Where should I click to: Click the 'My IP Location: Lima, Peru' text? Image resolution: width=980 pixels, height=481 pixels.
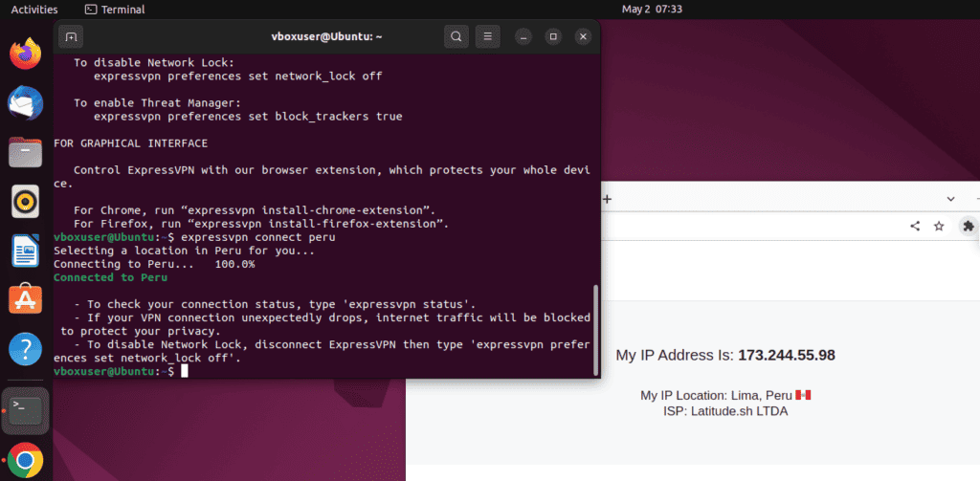716,396
